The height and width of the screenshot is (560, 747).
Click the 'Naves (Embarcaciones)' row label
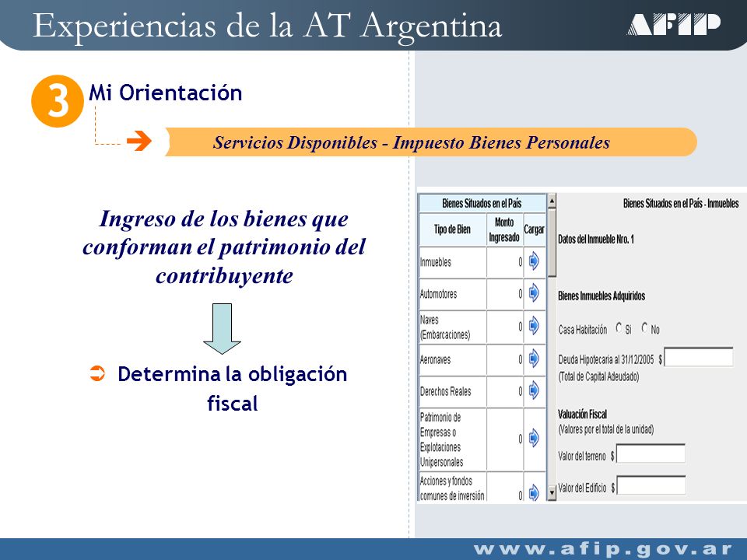445,327
